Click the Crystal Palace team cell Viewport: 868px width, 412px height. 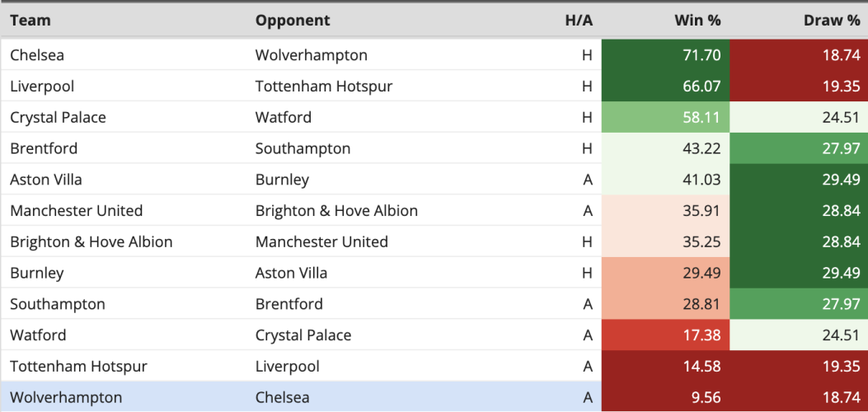click(x=59, y=117)
